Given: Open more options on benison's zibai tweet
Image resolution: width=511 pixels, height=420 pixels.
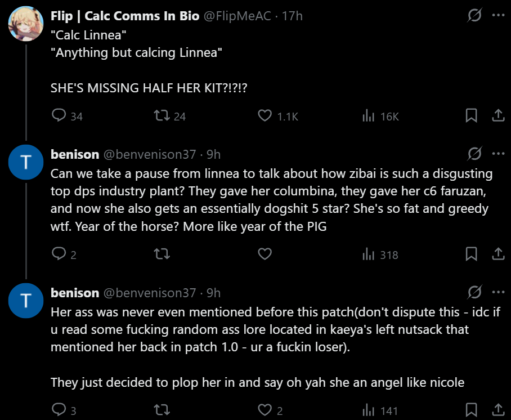Looking at the screenshot, I should (498, 154).
